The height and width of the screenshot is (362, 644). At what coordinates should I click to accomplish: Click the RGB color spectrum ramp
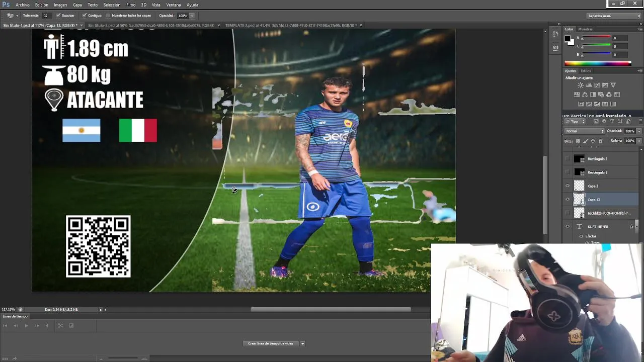(x=598, y=63)
